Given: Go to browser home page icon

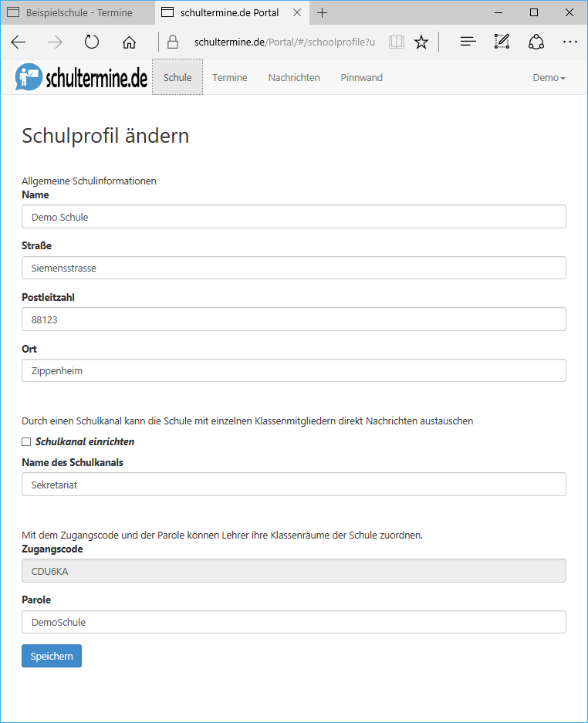Looking at the screenshot, I should point(129,42).
